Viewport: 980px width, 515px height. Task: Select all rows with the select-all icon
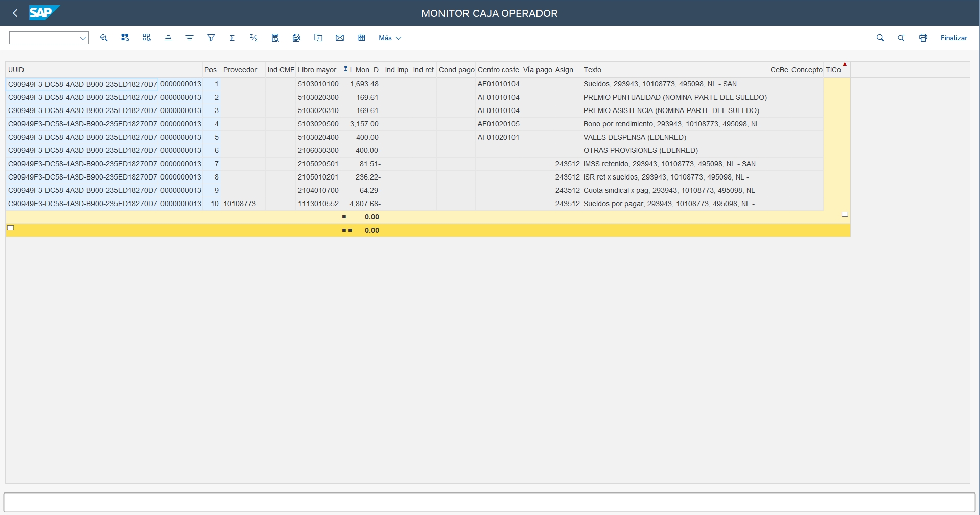click(x=125, y=37)
